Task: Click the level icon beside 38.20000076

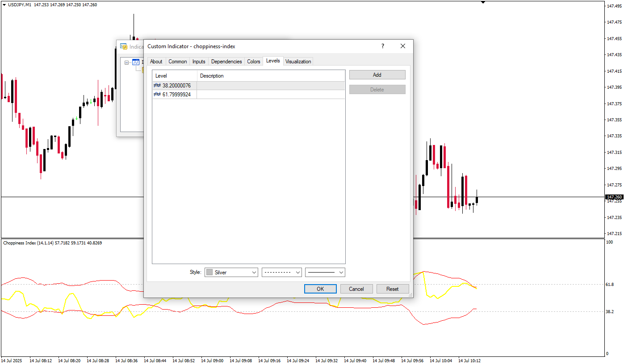Action: 157,86
